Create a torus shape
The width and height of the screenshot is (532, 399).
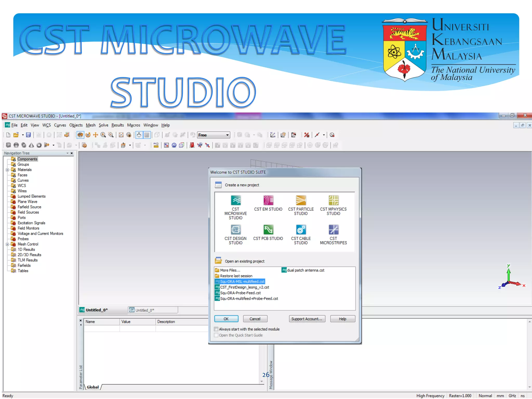(39, 145)
